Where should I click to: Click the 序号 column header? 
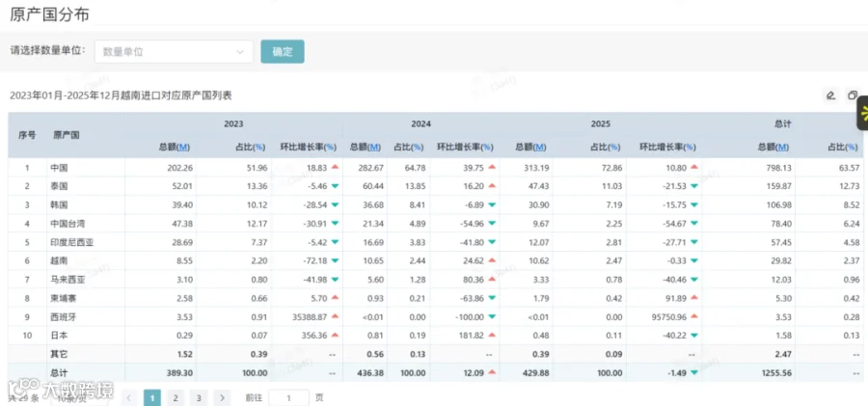pos(27,135)
